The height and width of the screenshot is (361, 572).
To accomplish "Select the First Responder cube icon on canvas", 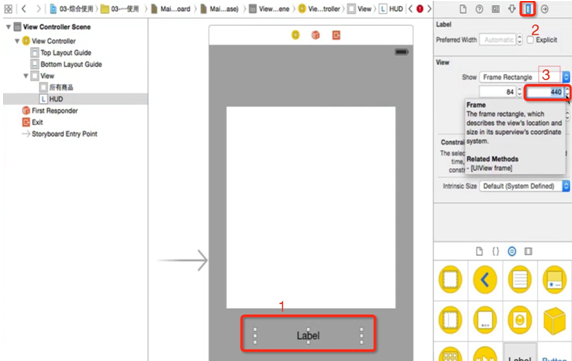I will coord(316,35).
